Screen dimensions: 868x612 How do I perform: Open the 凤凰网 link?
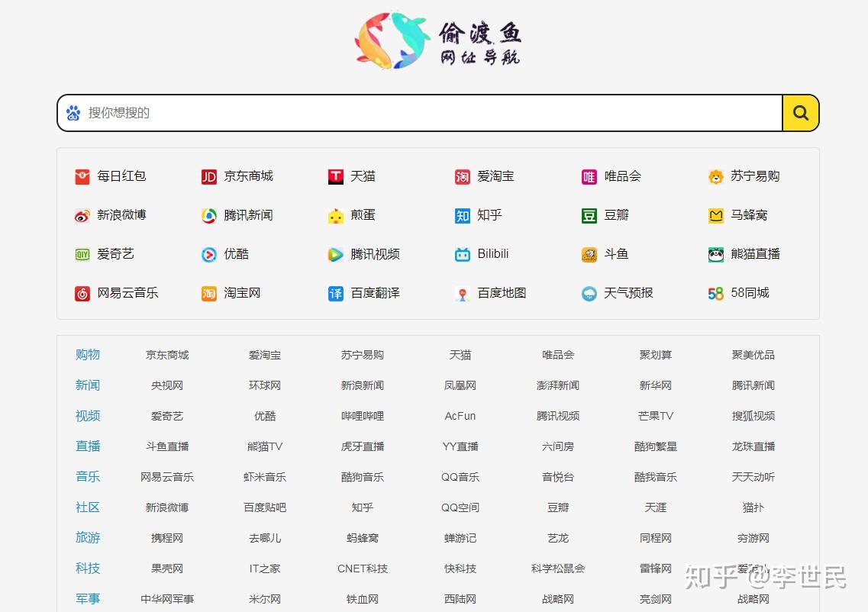(x=460, y=385)
